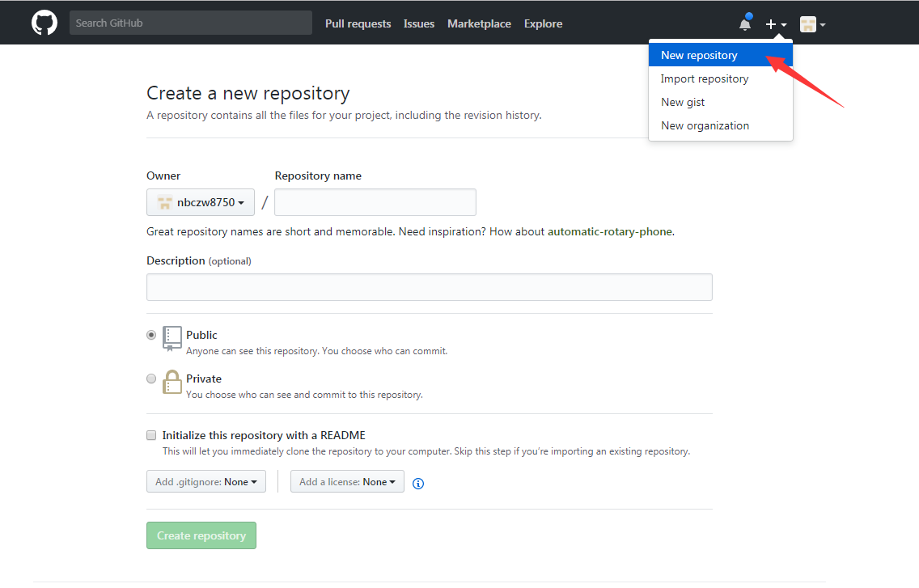Focus the Search GitHub box
The height and width of the screenshot is (588, 919).
coord(190,23)
